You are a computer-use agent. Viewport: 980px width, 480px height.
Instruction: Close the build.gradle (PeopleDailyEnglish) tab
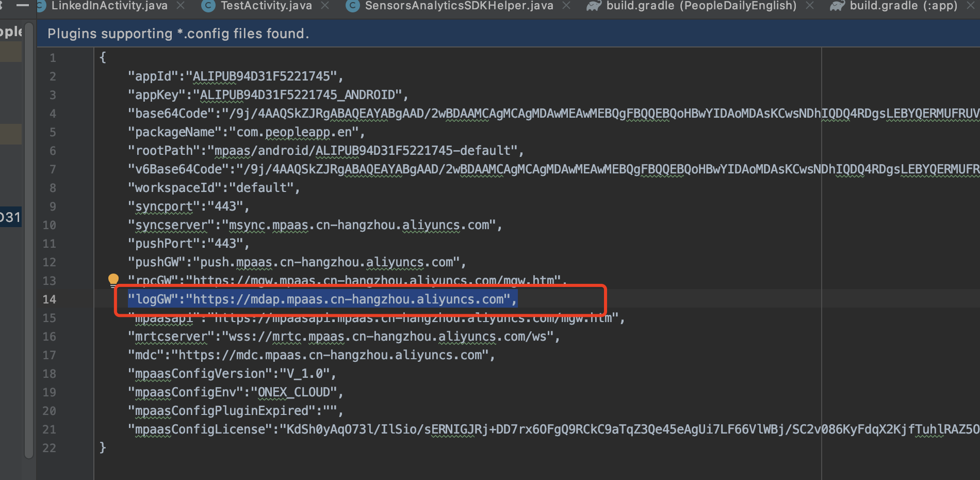pyautogui.click(x=810, y=6)
